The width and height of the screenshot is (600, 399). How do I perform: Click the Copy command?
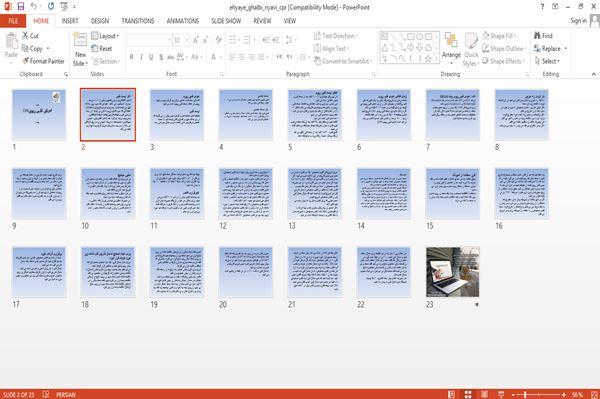(32, 48)
